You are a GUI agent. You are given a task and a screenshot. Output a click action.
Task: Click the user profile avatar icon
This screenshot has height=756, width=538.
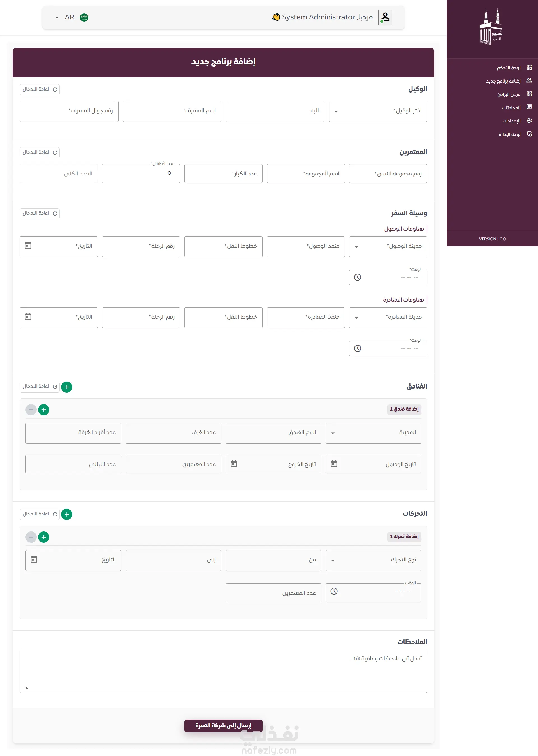(x=385, y=17)
